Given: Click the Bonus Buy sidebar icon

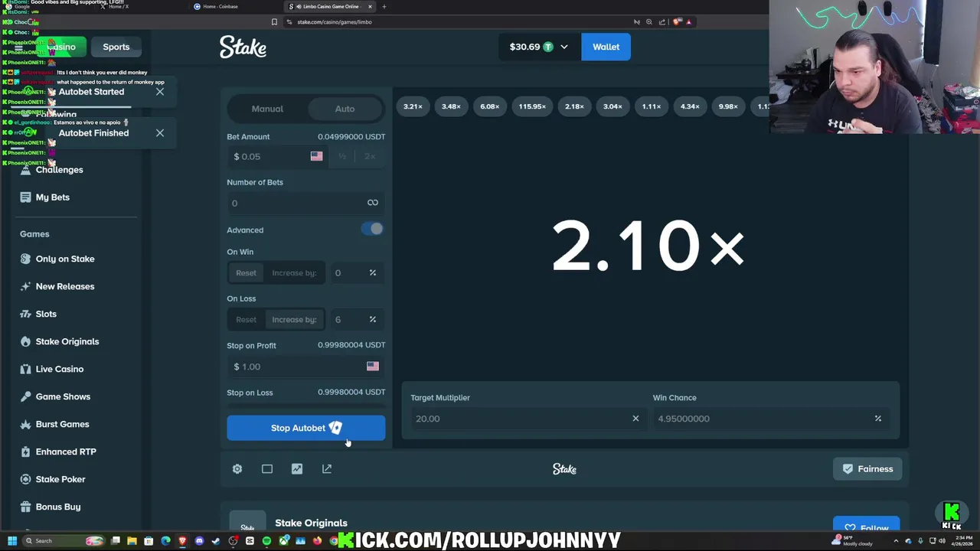Looking at the screenshot, I should [26, 507].
